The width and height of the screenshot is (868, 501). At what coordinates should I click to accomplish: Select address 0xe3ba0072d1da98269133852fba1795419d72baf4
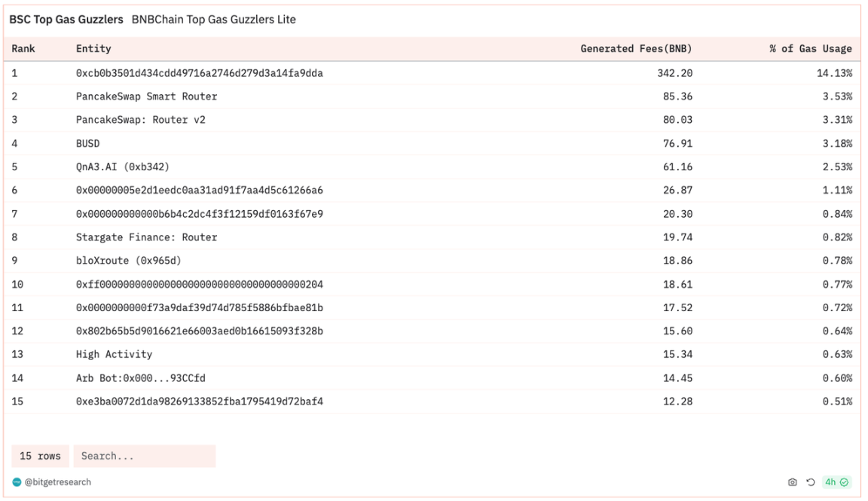coord(199,402)
